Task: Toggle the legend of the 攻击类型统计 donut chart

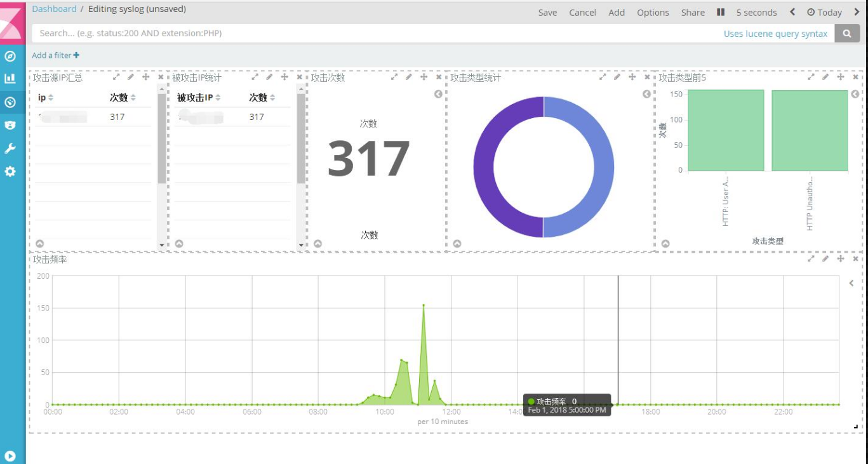Action: (x=646, y=94)
